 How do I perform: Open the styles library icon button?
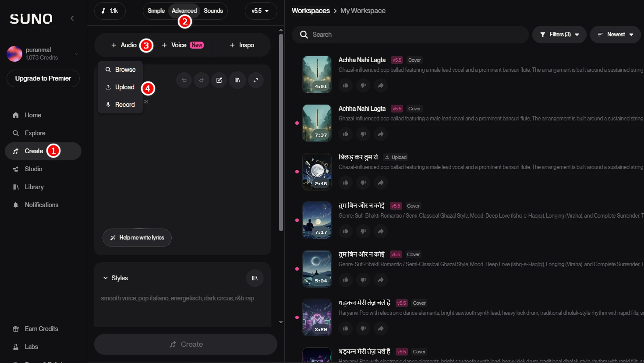pos(255,278)
